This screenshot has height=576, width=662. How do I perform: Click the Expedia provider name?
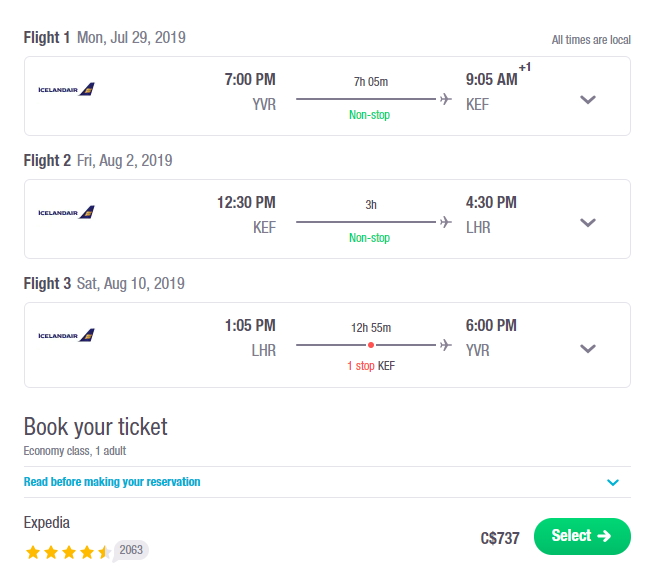click(46, 522)
